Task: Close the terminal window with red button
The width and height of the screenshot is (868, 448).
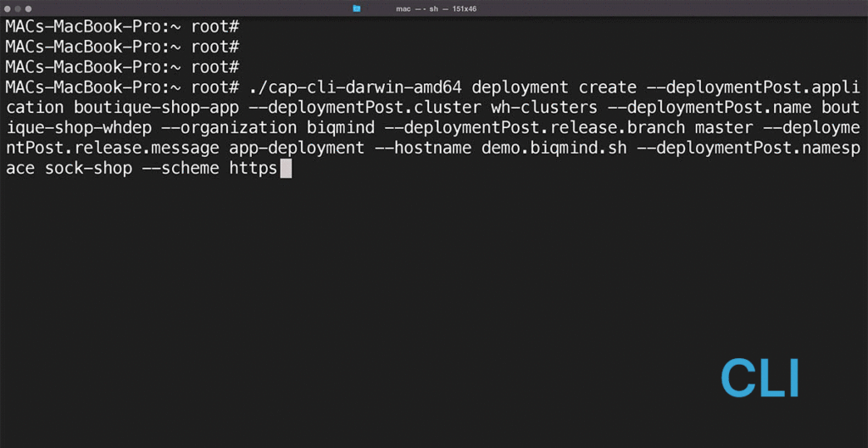Action: (8, 8)
